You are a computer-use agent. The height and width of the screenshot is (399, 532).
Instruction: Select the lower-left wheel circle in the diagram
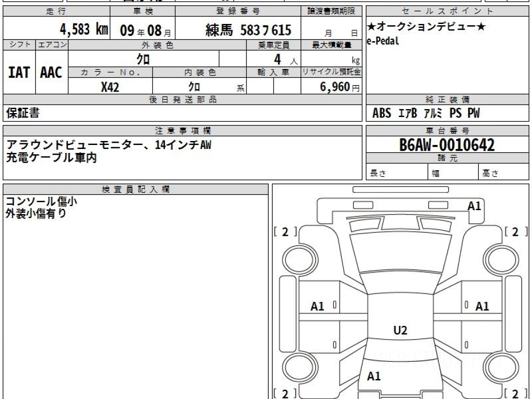point(296,368)
